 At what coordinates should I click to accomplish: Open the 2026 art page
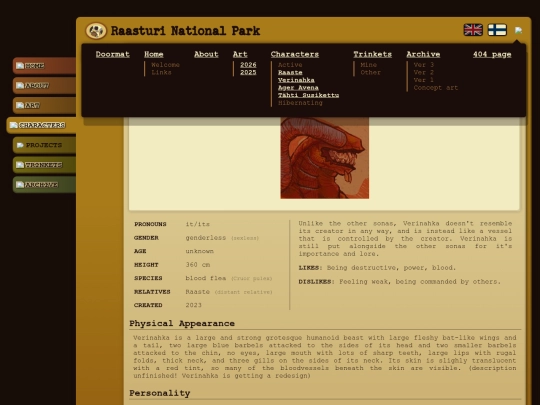pyautogui.click(x=248, y=65)
